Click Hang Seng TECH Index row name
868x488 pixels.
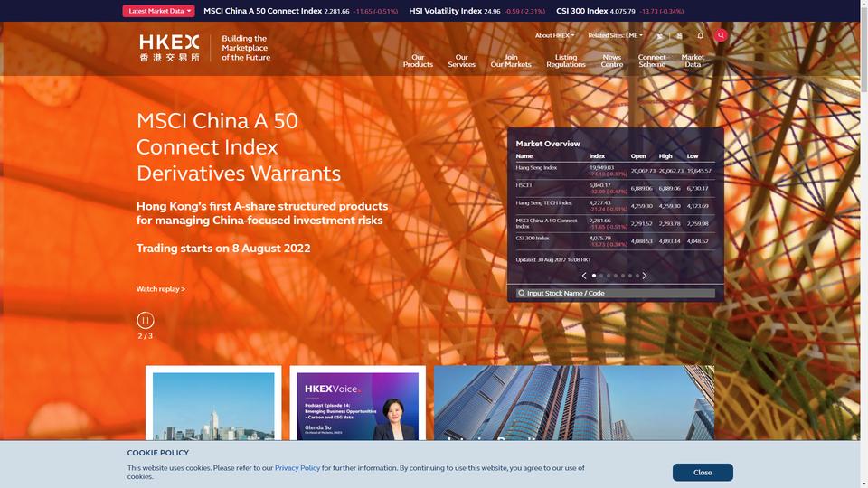(543, 203)
